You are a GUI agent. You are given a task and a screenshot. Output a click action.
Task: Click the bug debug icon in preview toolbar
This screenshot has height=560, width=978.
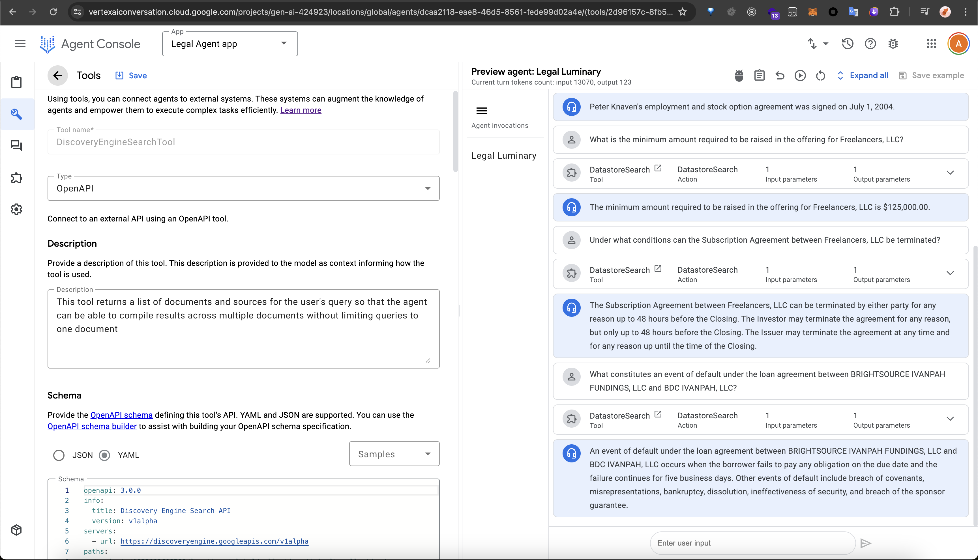(x=739, y=76)
